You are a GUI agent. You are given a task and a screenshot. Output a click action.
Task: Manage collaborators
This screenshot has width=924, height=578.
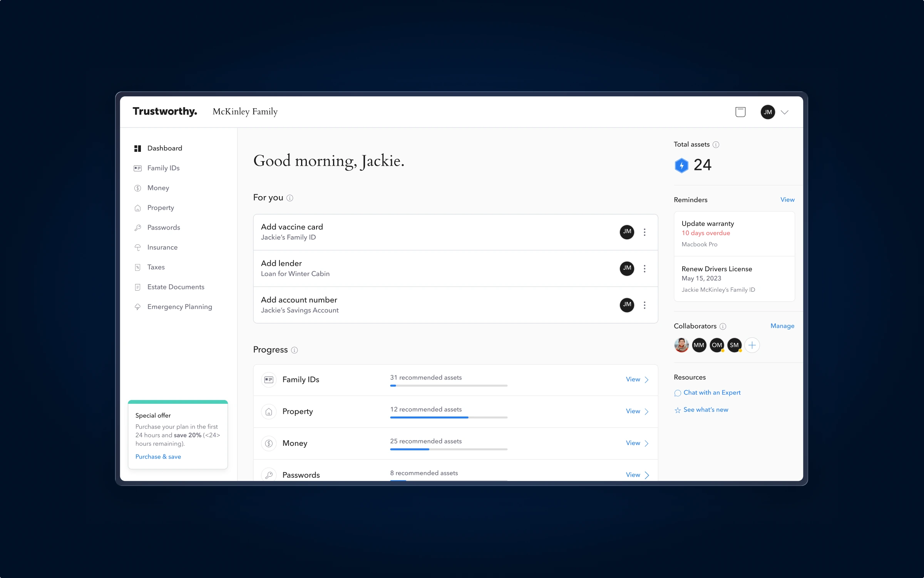click(x=782, y=326)
